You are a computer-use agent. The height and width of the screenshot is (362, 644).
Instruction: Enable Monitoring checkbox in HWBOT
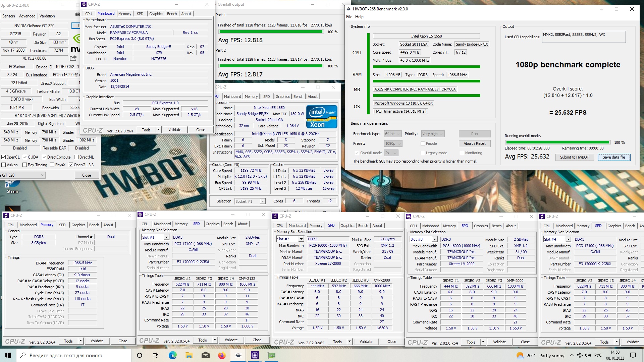462,153
